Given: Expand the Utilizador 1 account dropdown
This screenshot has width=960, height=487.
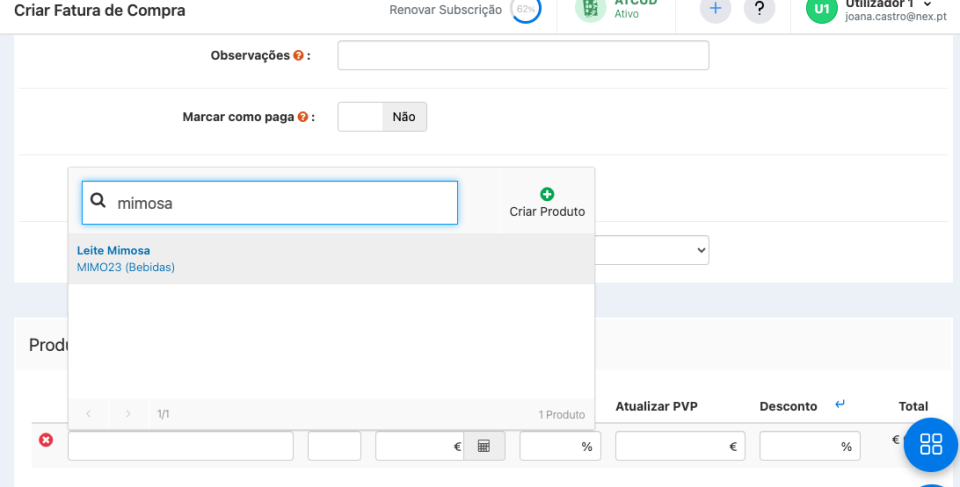Looking at the screenshot, I should 927,5.
